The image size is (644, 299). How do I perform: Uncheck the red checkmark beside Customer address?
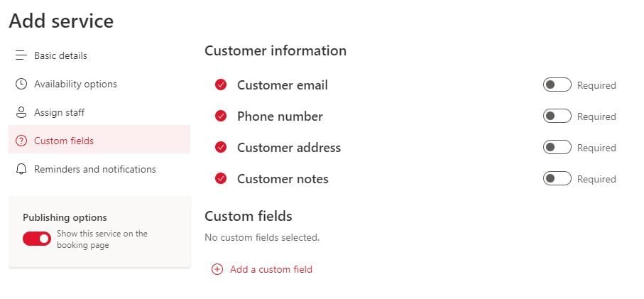pyautogui.click(x=221, y=148)
